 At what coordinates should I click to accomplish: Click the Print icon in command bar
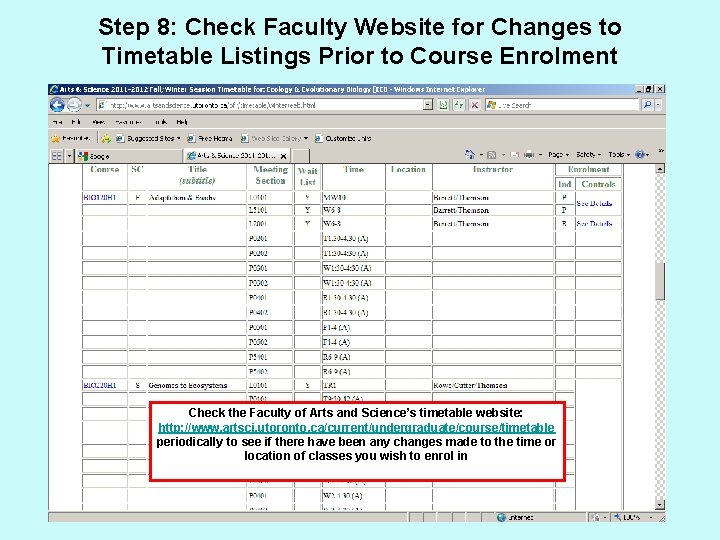tap(529, 155)
